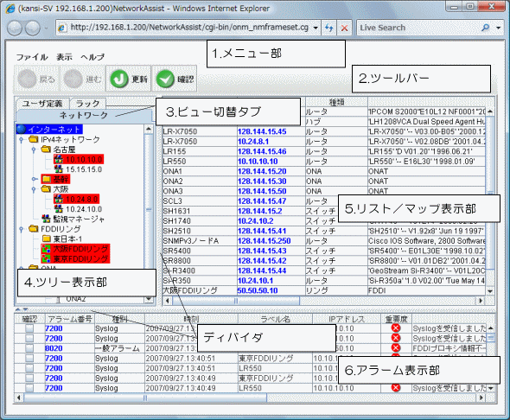This screenshot has width=510, height=420.
Task: Collapse the FDDIリング tree node
Action: pos(22,229)
